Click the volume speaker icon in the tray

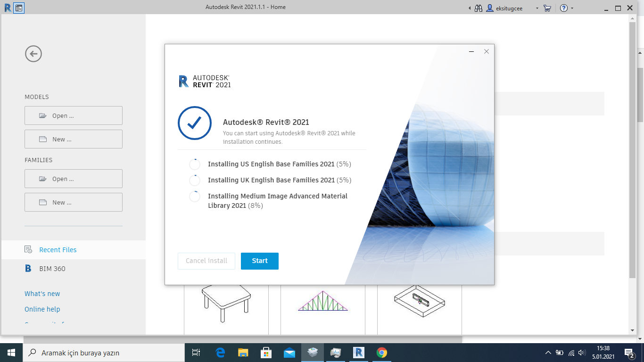[x=582, y=353]
